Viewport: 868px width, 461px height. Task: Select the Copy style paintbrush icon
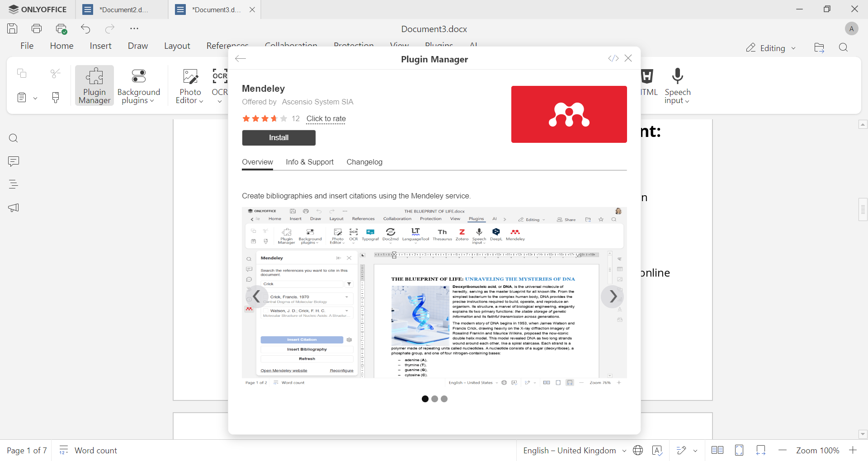[56, 98]
